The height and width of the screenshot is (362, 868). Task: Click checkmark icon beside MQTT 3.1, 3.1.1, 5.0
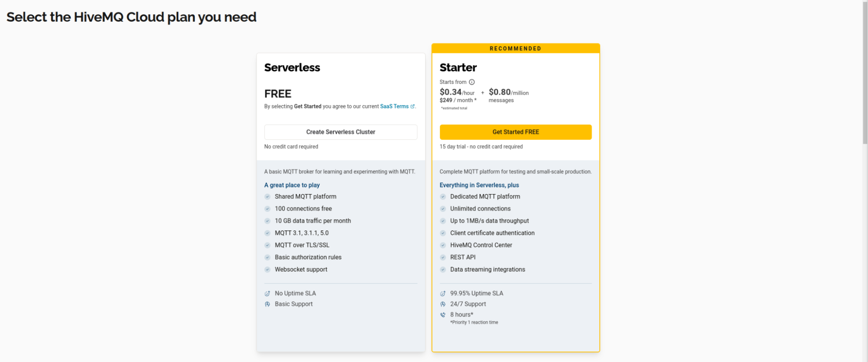pyautogui.click(x=267, y=233)
